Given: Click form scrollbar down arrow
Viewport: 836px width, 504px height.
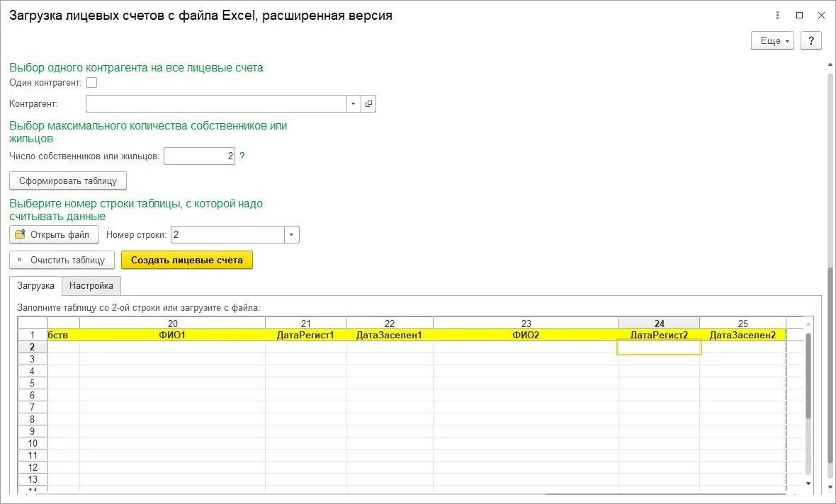Looking at the screenshot, I should [830, 488].
